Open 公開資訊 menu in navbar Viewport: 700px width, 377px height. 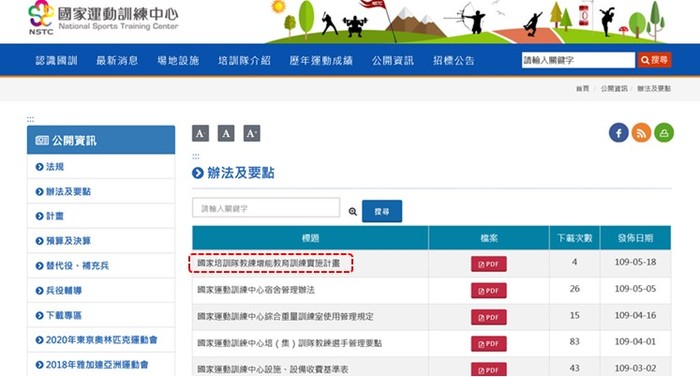click(393, 60)
